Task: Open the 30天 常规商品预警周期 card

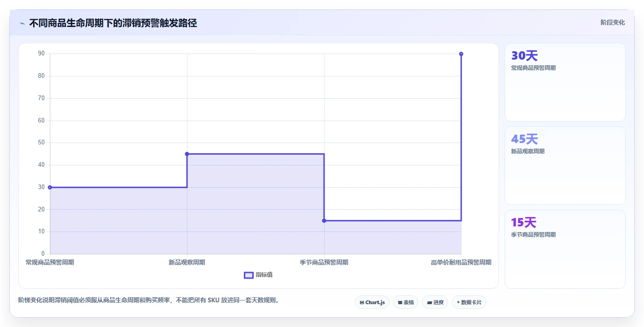Action: click(565, 82)
